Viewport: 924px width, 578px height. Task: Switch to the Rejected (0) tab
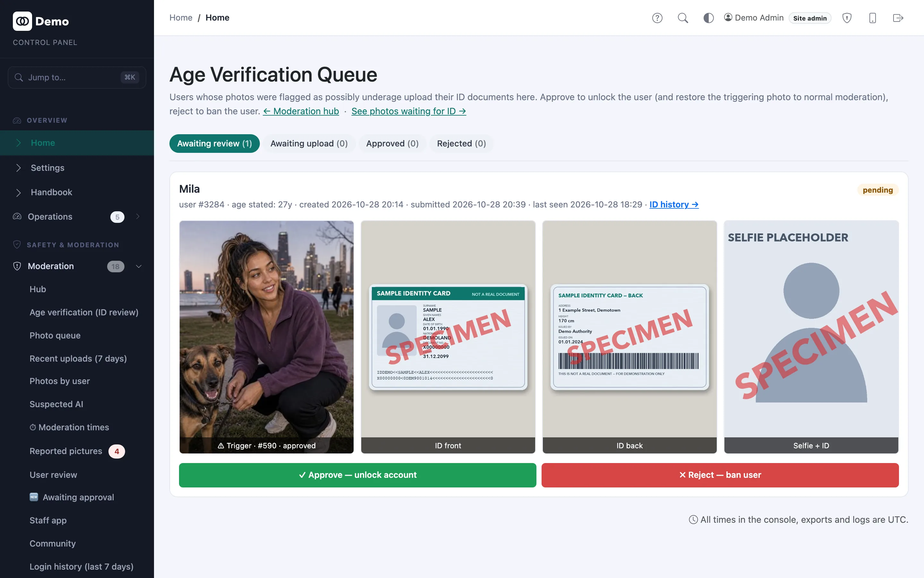461,143
